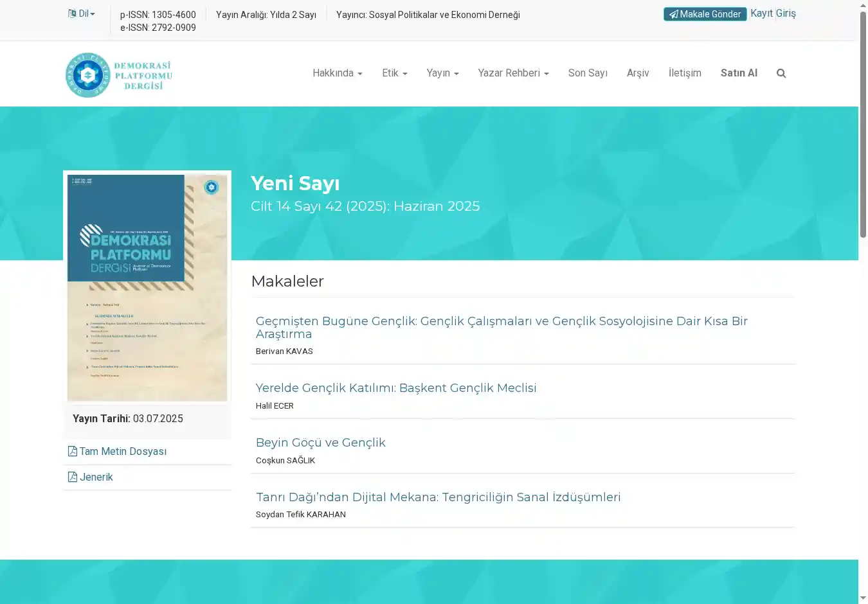Open article Yerelde Gençlik Katılımı: Başkent Gençlik Meclisi
868x604 pixels.
pos(395,388)
